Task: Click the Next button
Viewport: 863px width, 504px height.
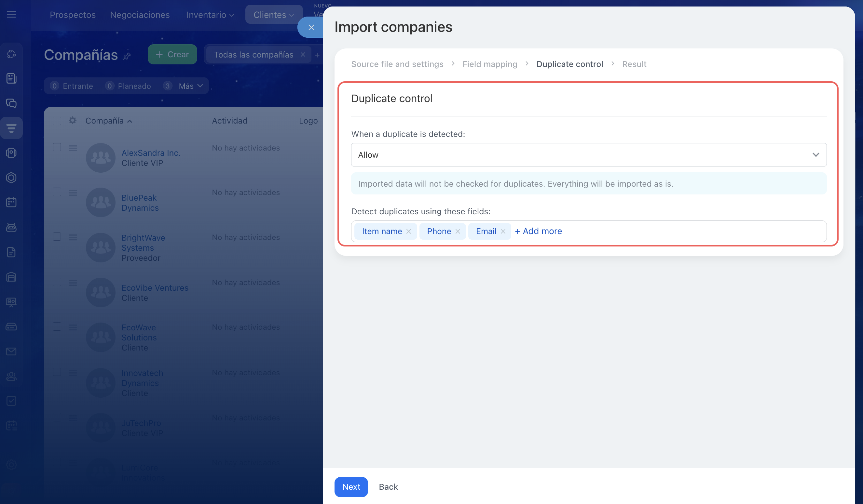Action: 351,486
